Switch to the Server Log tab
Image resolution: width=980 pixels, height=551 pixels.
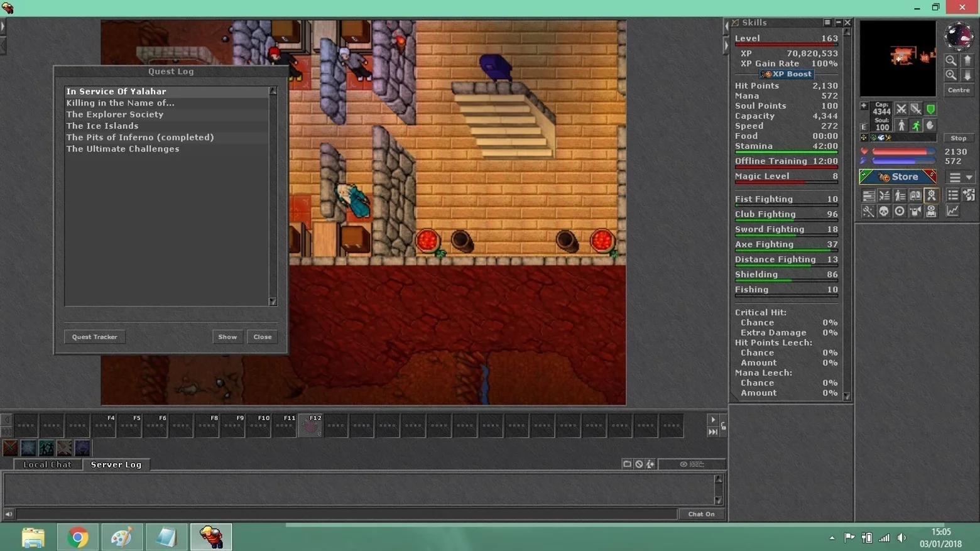[116, 464]
